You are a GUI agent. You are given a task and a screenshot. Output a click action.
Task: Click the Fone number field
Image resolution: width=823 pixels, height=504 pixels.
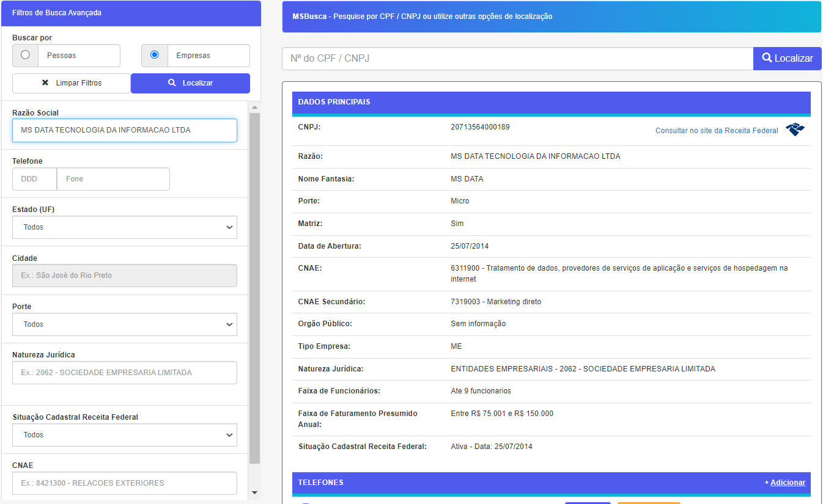coord(113,179)
